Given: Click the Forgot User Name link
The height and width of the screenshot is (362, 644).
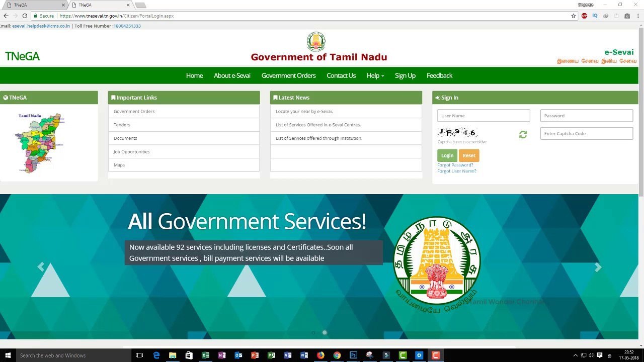Looking at the screenshot, I should (x=457, y=171).
